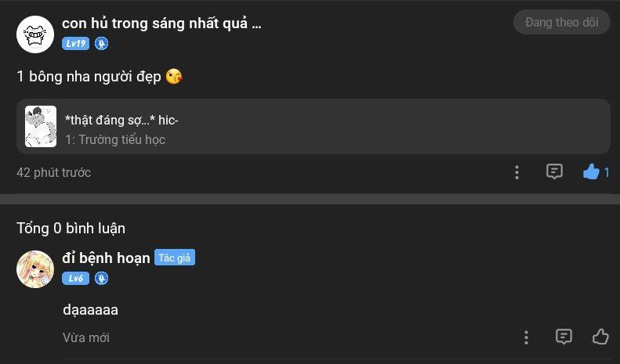Image resolution: width=620 pixels, height=364 pixels.
Task: Click the "Tác giả" author badge
Action: (174, 258)
